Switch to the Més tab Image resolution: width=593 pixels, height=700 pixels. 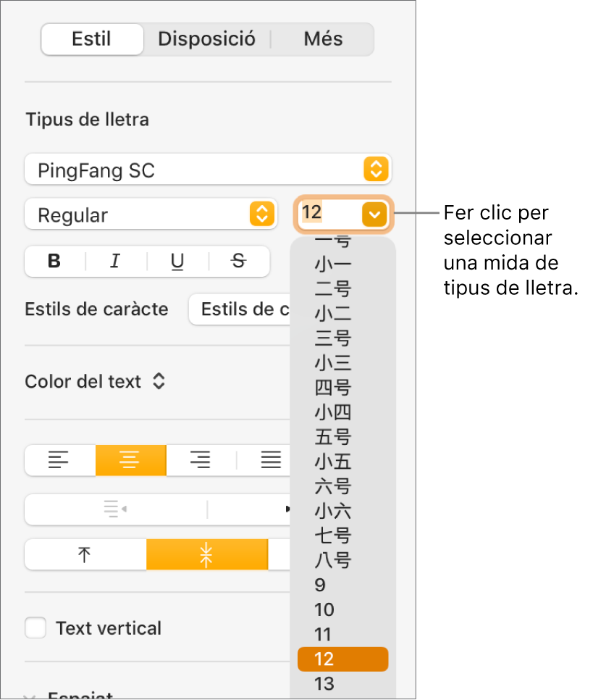coord(323,39)
